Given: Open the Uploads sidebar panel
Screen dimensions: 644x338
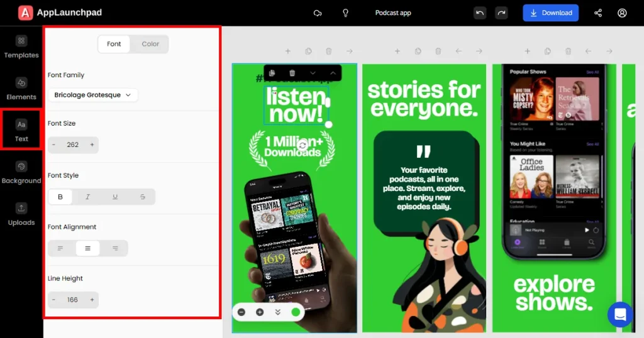Looking at the screenshot, I should coord(21,214).
